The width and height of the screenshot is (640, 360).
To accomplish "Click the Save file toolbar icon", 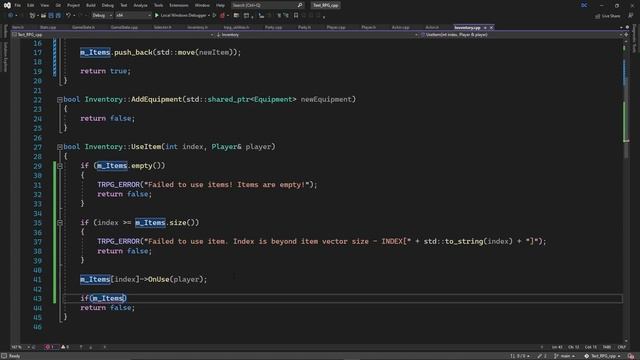I will click(x=51, y=16).
